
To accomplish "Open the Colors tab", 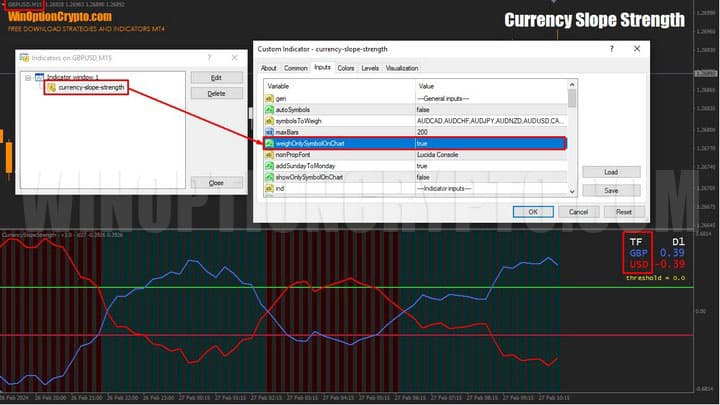I will pos(346,68).
